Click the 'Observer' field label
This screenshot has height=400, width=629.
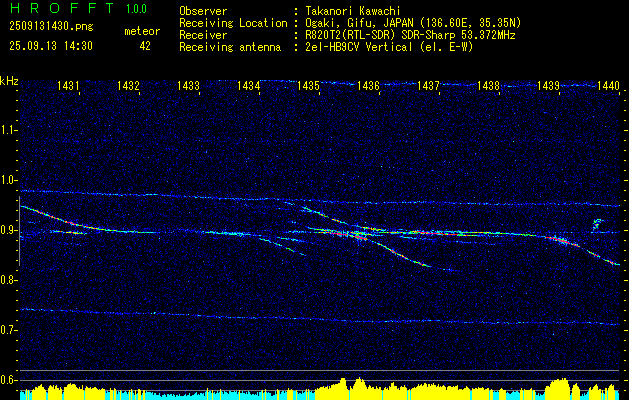[x=203, y=11]
